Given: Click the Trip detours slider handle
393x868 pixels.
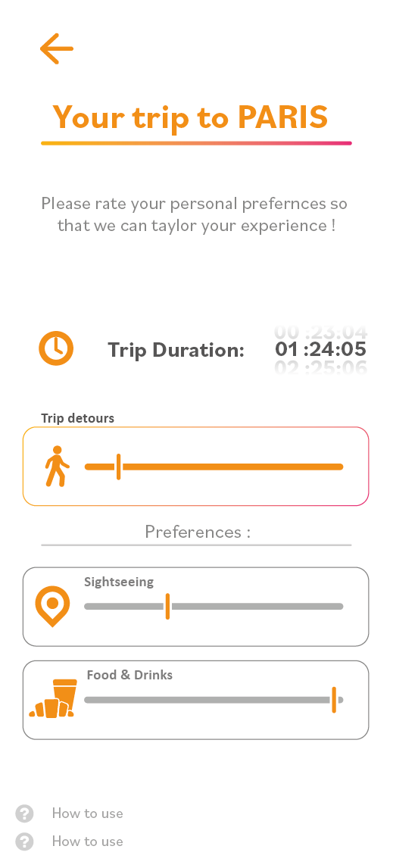Looking at the screenshot, I should click(118, 467).
